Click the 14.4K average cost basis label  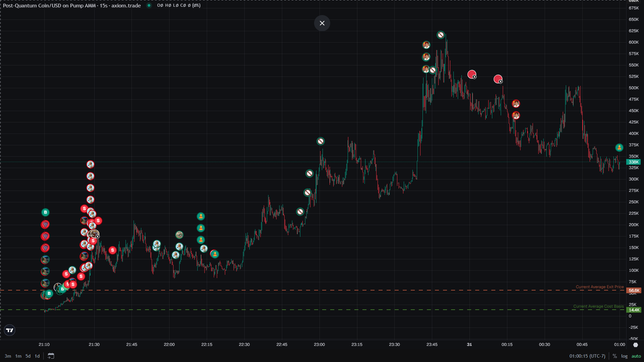point(634,310)
